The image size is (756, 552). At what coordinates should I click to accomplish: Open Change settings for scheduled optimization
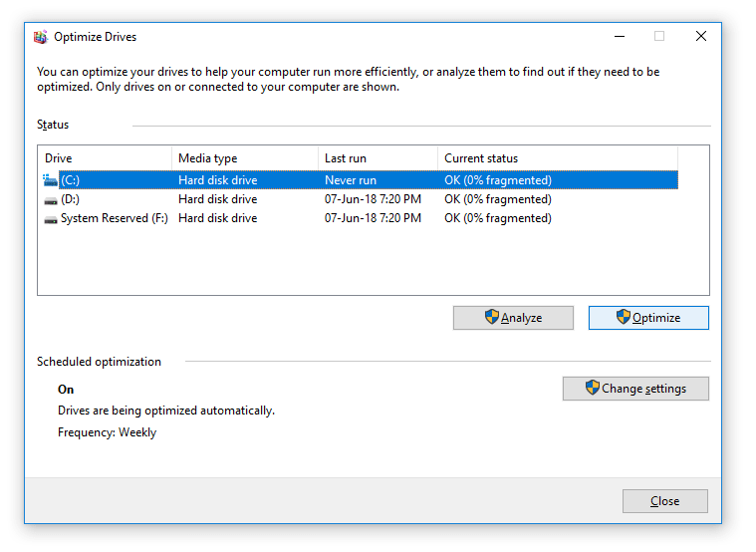(635, 389)
